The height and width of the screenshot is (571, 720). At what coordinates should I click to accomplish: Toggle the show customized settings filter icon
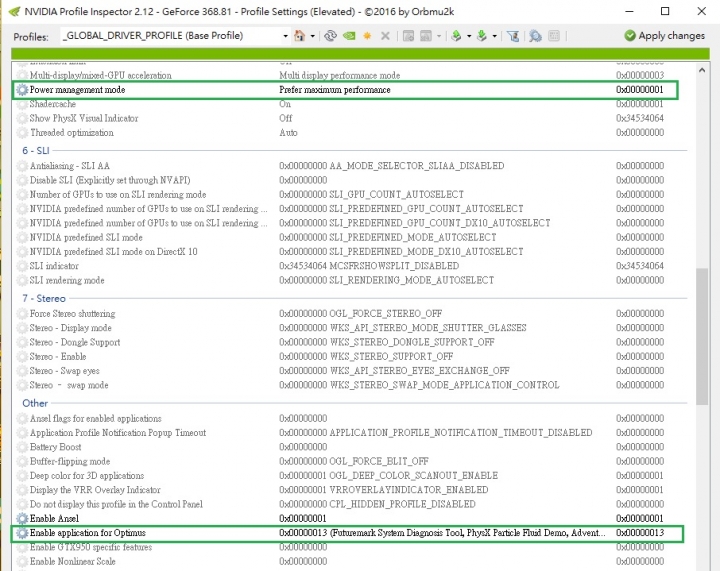[513, 35]
